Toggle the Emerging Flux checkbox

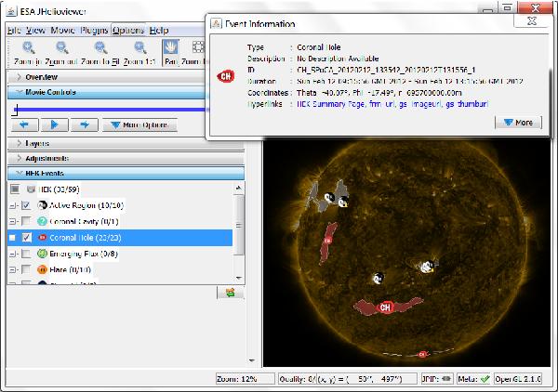point(26,254)
